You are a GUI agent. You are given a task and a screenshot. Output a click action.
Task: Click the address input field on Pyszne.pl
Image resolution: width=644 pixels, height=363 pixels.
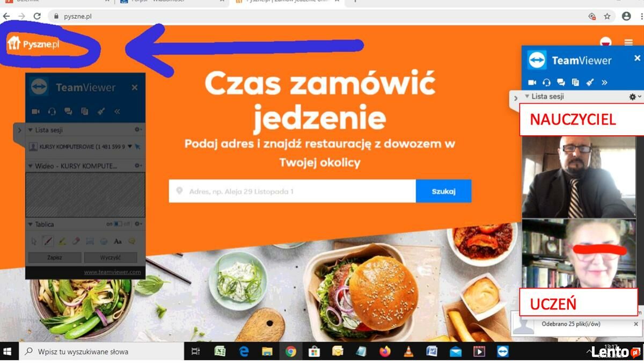pos(292,191)
